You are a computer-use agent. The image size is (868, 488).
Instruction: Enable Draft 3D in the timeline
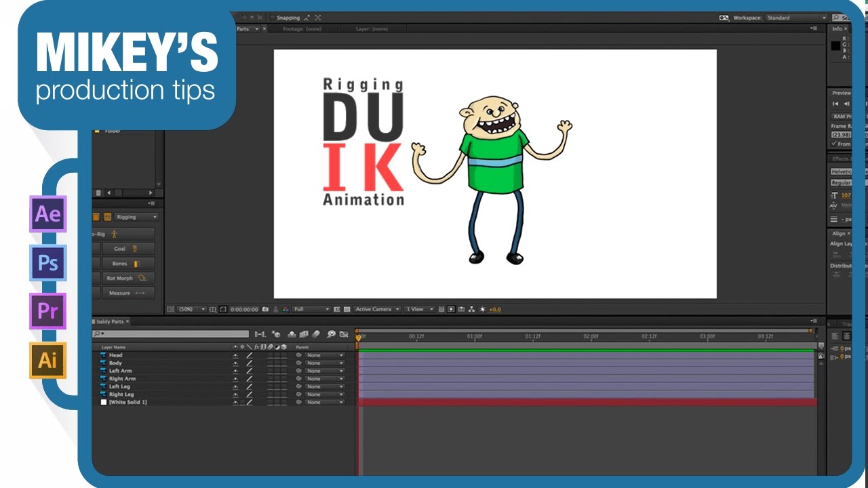pyautogui.click(x=276, y=334)
